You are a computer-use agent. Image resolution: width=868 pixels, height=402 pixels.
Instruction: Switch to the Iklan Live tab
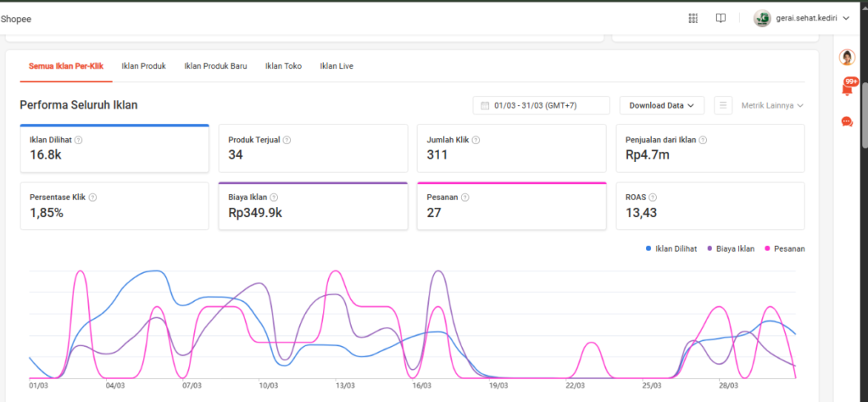click(x=337, y=65)
